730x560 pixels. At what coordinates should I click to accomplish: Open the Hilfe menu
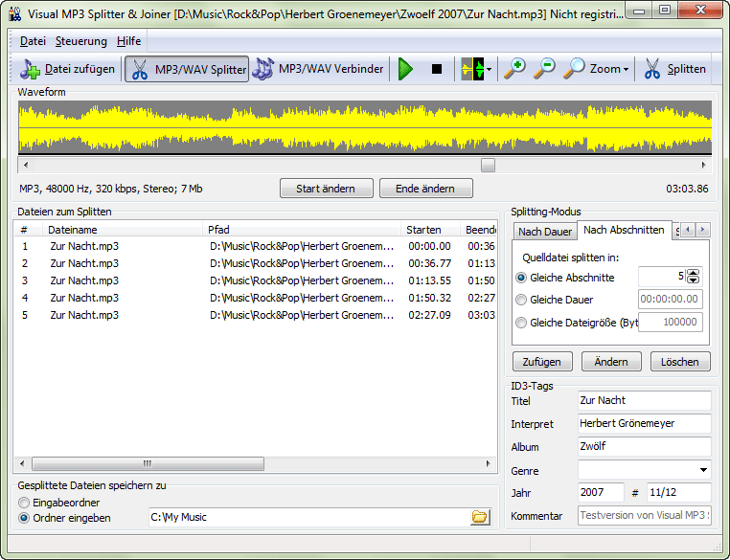coord(129,41)
